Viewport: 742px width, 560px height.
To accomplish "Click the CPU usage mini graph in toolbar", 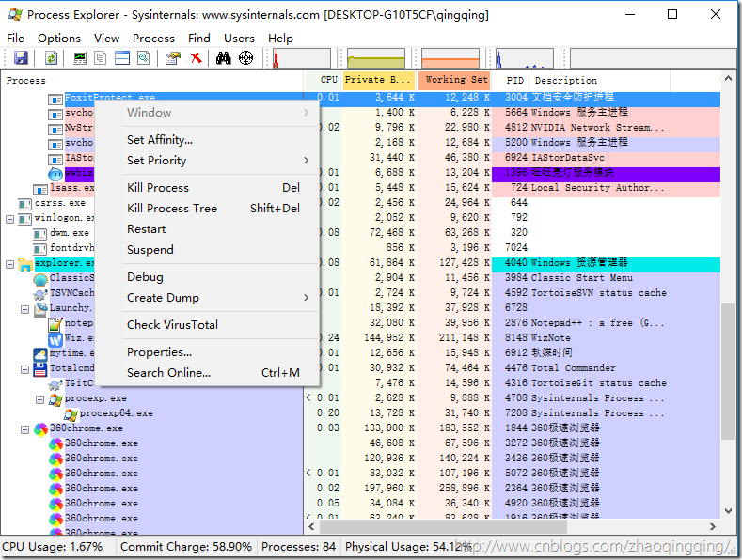I will (301, 58).
